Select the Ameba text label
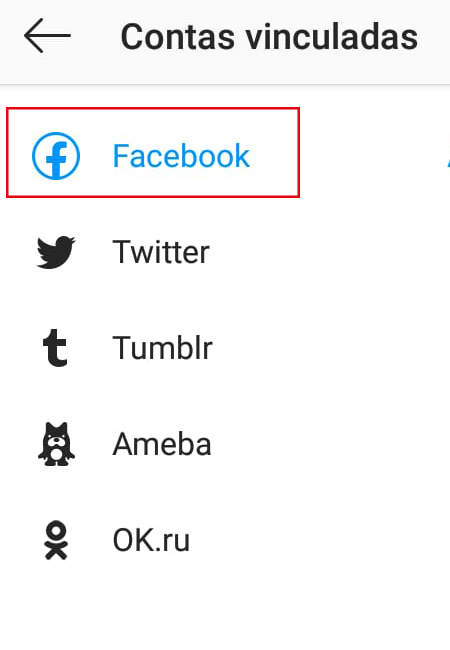 click(x=162, y=444)
